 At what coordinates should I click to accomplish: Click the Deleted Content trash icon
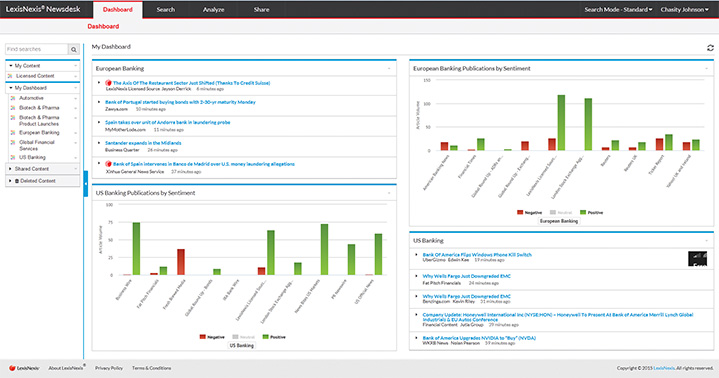point(17,181)
